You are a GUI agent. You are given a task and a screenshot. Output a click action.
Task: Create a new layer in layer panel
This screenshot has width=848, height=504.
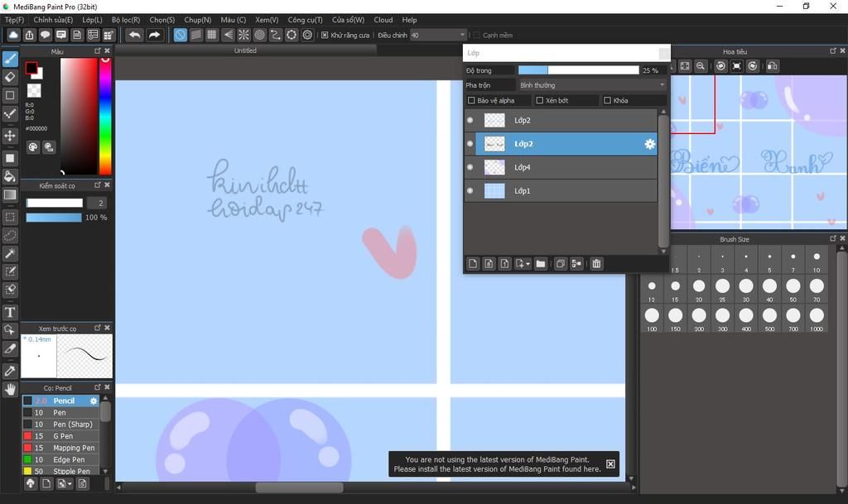[473, 264]
